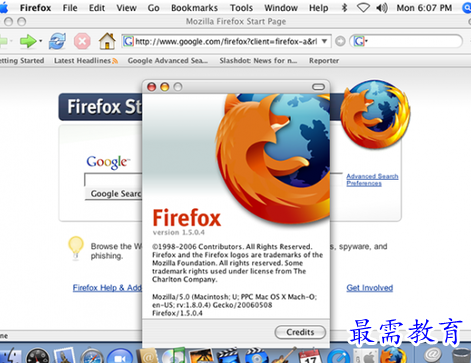Viewport: 471px width, 363px height.
Task: Click the AirPort Wi-Fi status icon
Action: [363, 7]
